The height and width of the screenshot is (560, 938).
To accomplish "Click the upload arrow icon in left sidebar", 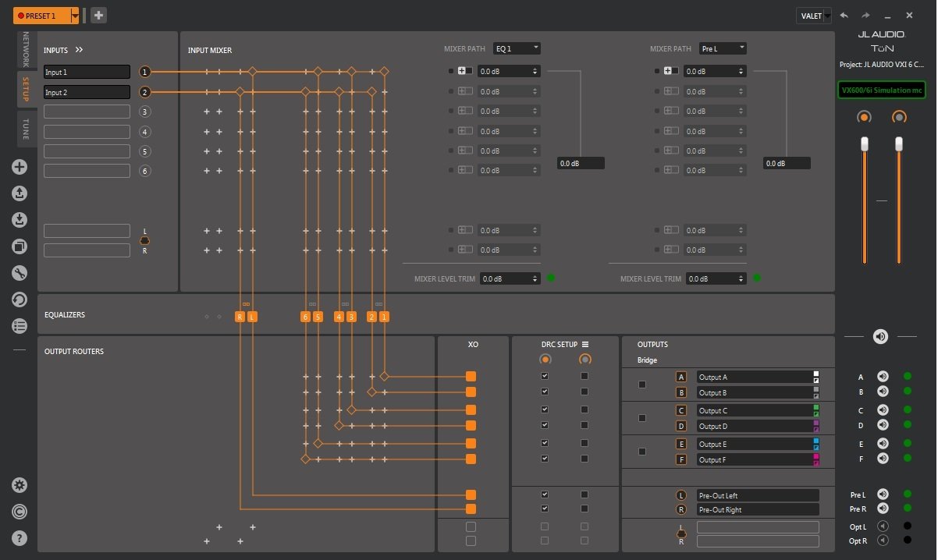I will (x=20, y=193).
